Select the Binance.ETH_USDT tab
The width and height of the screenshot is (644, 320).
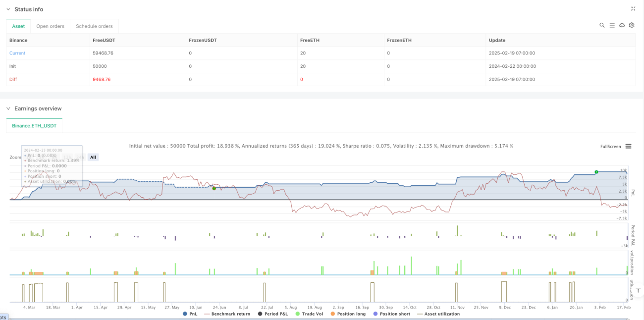coord(34,126)
